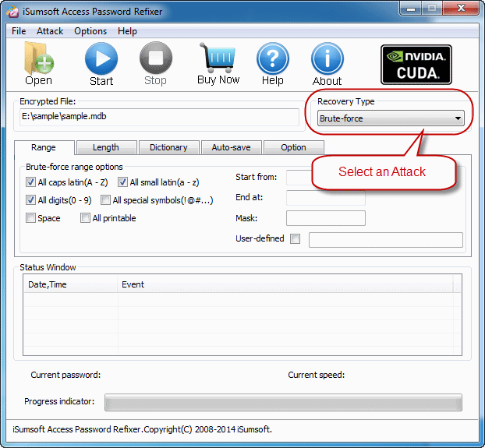Viewport: 485px width, 448px height.
Task: Click the Event column header
Action: pyautogui.click(x=285, y=284)
